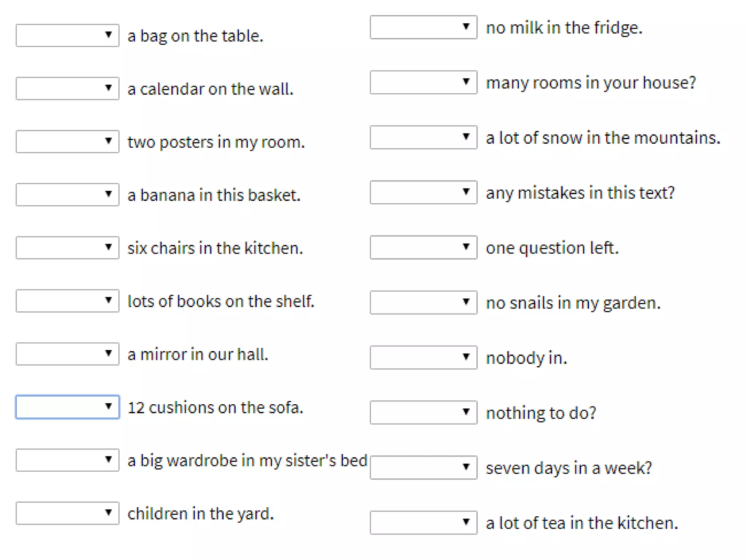Open dropdown before 'nobody in'
747x560 pixels.
(423, 357)
